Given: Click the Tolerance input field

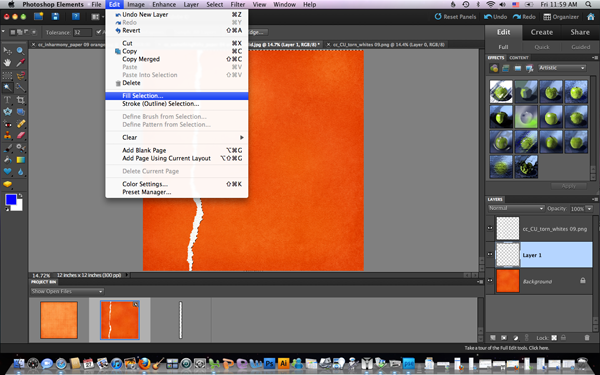Looking at the screenshot, I should tap(82, 33).
